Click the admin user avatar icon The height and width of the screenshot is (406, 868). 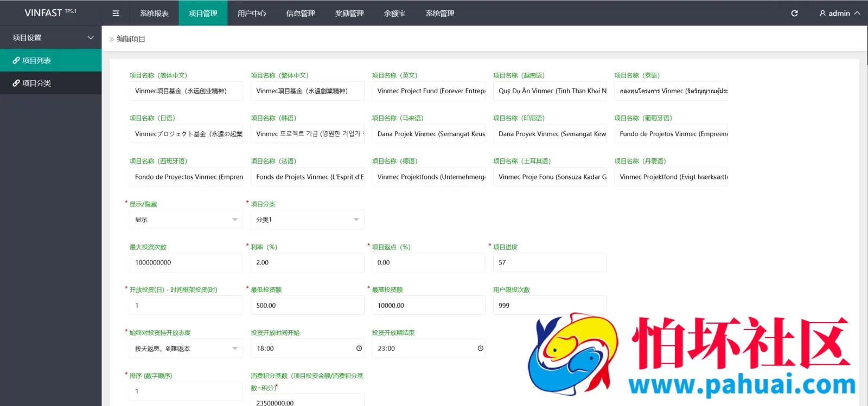click(822, 13)
